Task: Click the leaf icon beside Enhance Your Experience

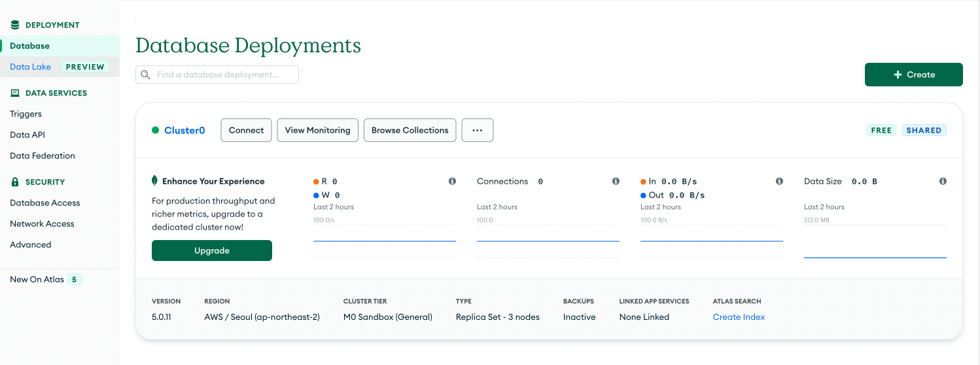Action: coord(155,181)
